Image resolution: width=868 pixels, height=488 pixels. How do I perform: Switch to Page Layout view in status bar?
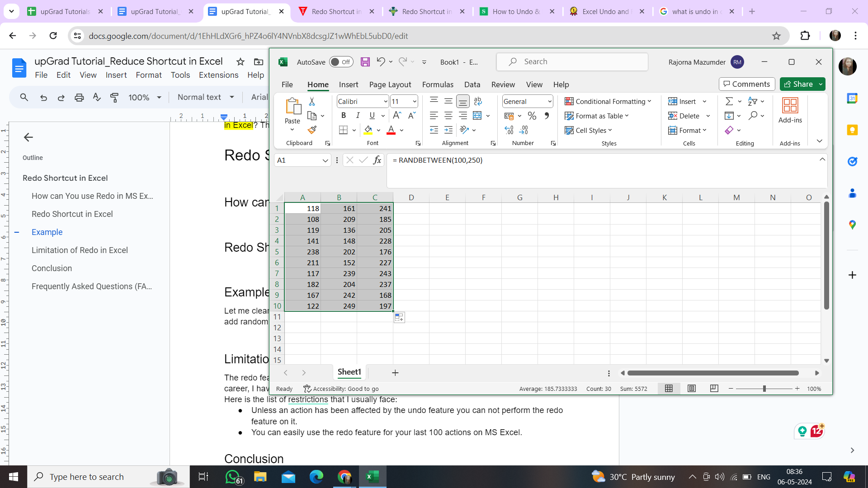(x=692, y=389)
